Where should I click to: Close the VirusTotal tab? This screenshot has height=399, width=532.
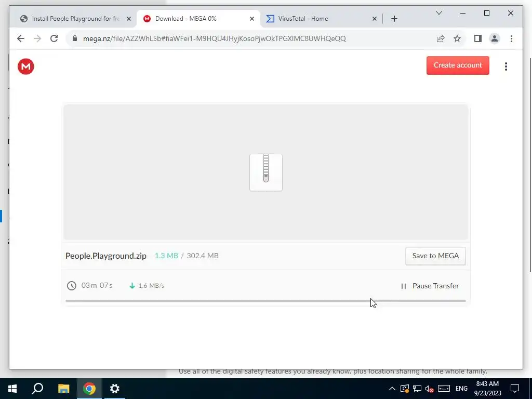pos(374,19)
